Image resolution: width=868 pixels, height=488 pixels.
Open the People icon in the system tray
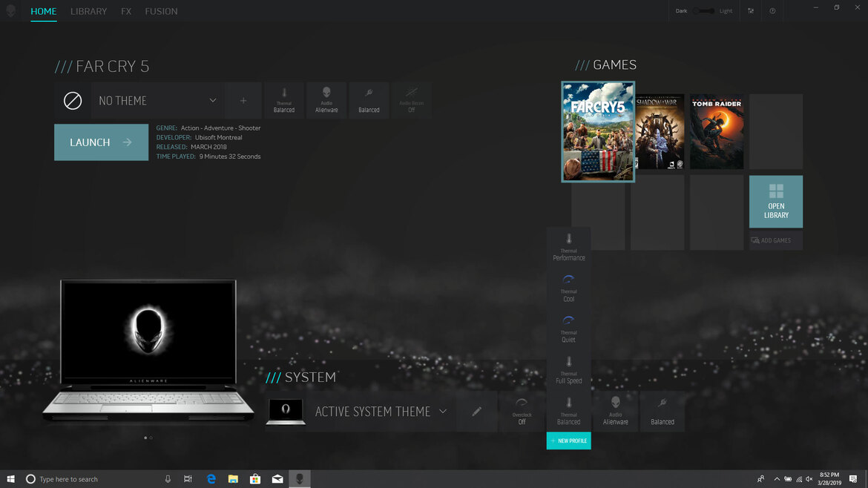pyautogui.click(x=760, y=479)
